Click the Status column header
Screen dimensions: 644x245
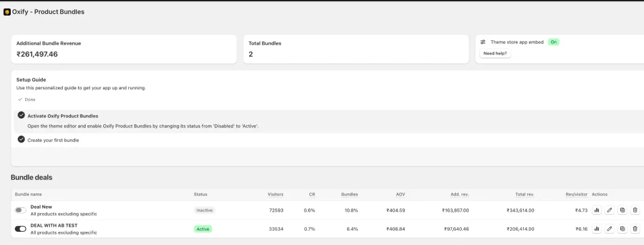(201, 194)
